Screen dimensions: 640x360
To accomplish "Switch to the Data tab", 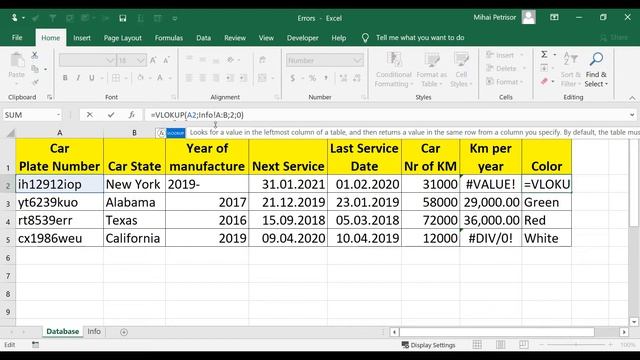I will tap(203, 38).
